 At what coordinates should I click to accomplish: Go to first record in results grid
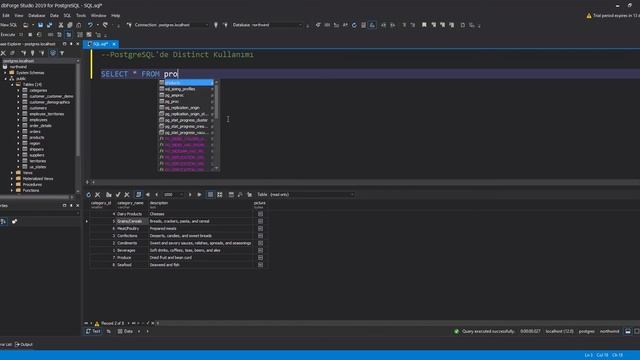(148, 195)
